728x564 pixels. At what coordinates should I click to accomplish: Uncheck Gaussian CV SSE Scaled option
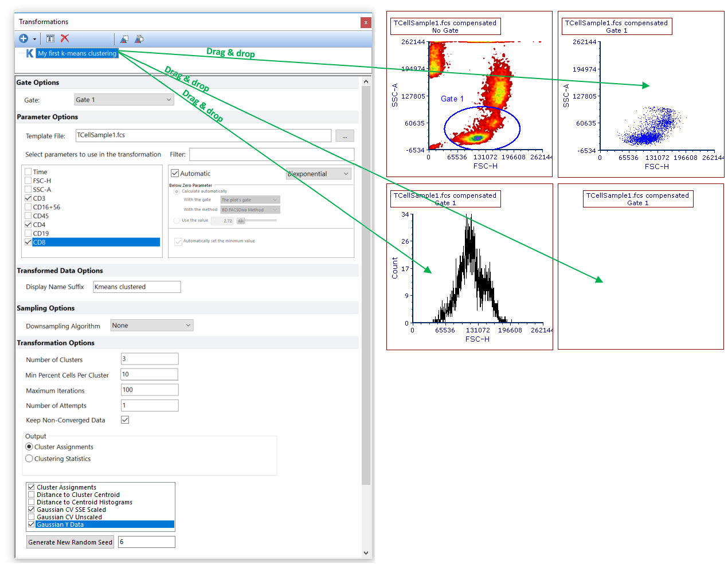(x=32, y=510)
